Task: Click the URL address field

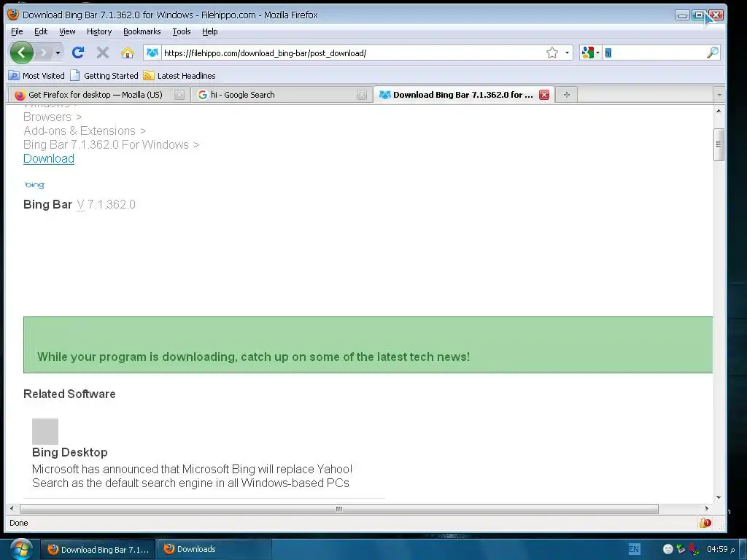Action: (352, 52)
